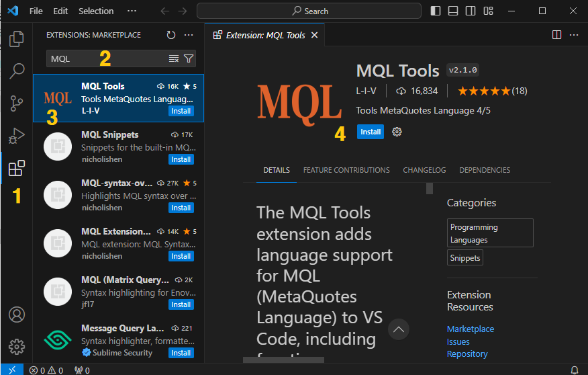Open the Run and Debug view
The height and width of the screenshot is (375, 588).
(17, 136)
